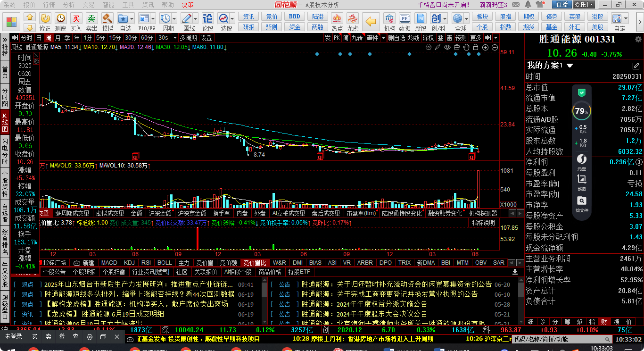Screen dimensions: 644x351
Task: Click the 热点 hot topics flame icon
Action: (337, 18)
